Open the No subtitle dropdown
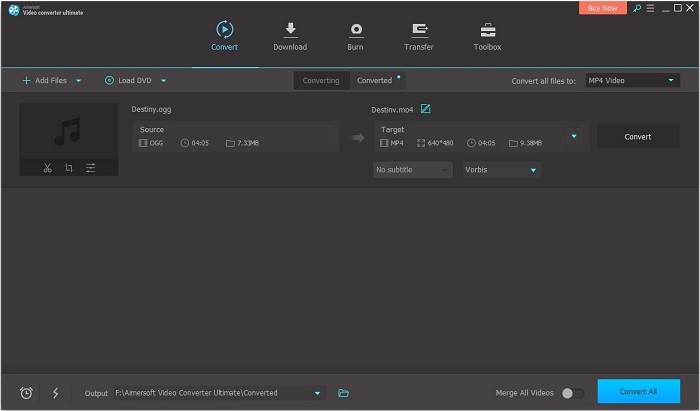The height and width of the screenshot is (411, 700). tap(412, 170)
